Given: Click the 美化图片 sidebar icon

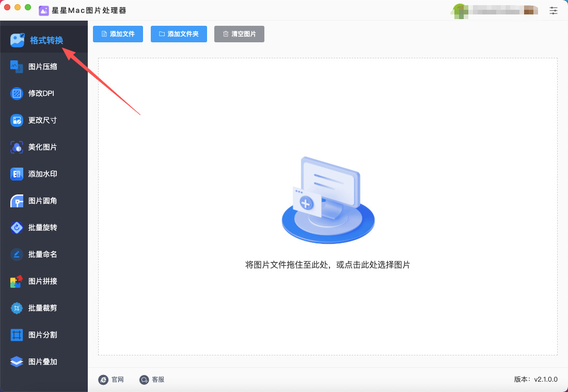Looking at the screenshot, I should [x=17, y=147].
